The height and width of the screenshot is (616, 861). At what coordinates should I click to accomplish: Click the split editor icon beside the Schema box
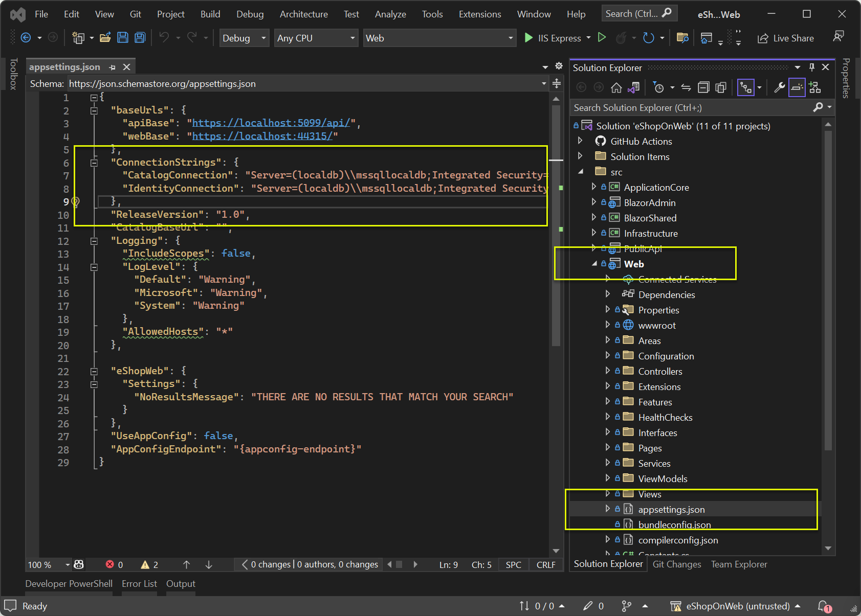pyautogui.click(x=557, y=83)
